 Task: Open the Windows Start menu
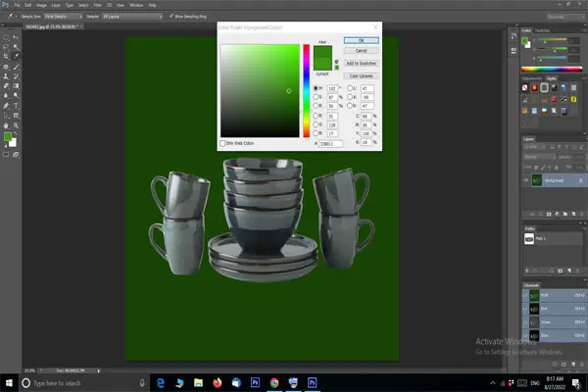click(9, 383)
